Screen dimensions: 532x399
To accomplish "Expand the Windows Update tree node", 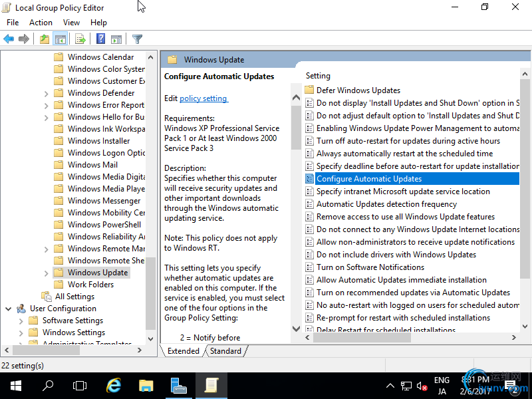I will [46, 273].
